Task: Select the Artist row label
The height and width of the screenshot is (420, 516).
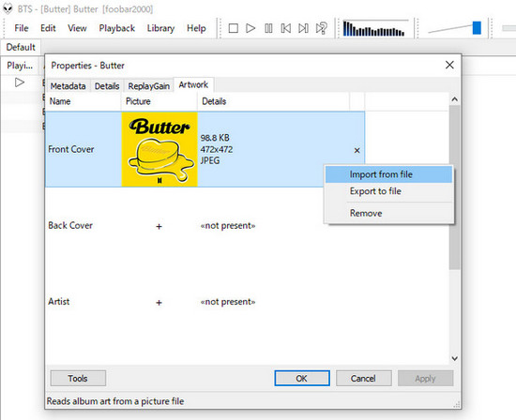Action: (x=58, y=302)
